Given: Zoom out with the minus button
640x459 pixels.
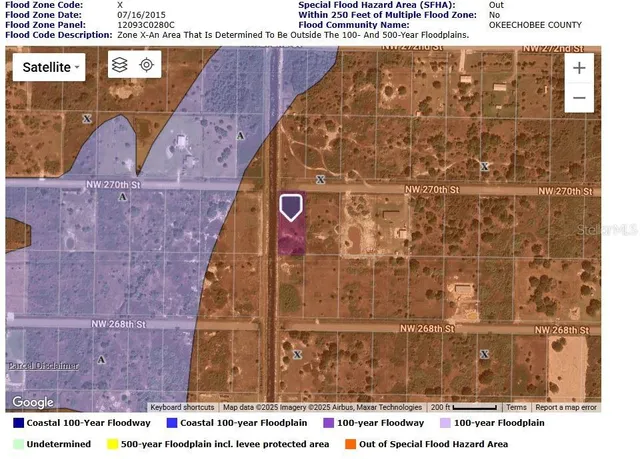Looking at the screenshot, I should coord(579,98).
